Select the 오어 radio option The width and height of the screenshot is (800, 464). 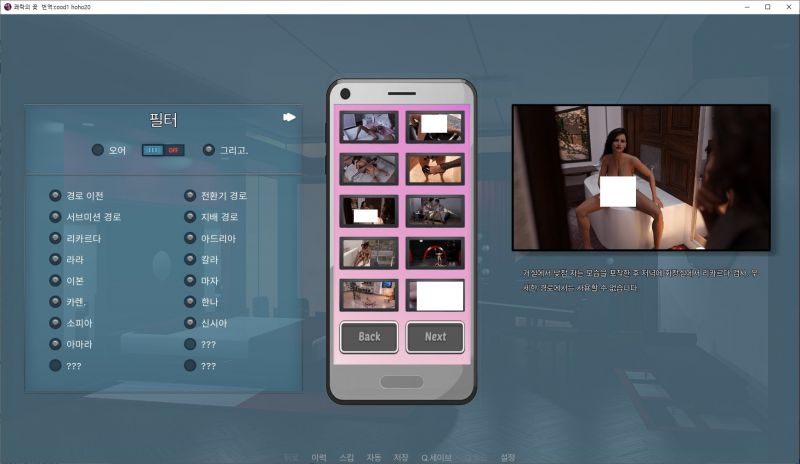97,150
